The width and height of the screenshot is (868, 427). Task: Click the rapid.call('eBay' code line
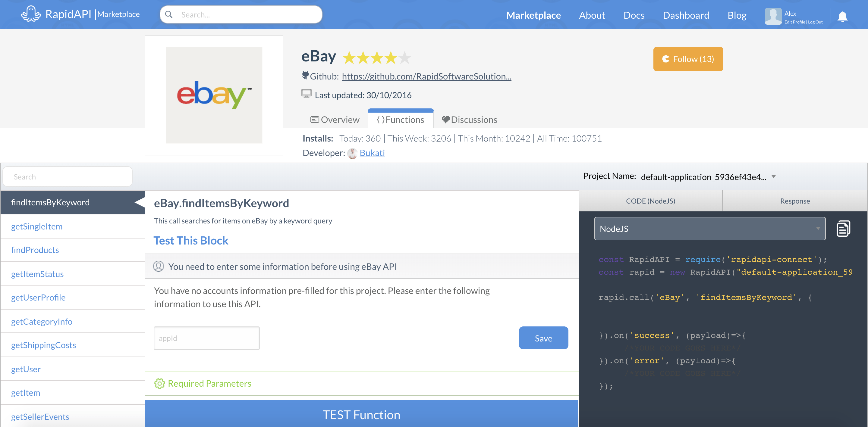[x=705, y=297]
